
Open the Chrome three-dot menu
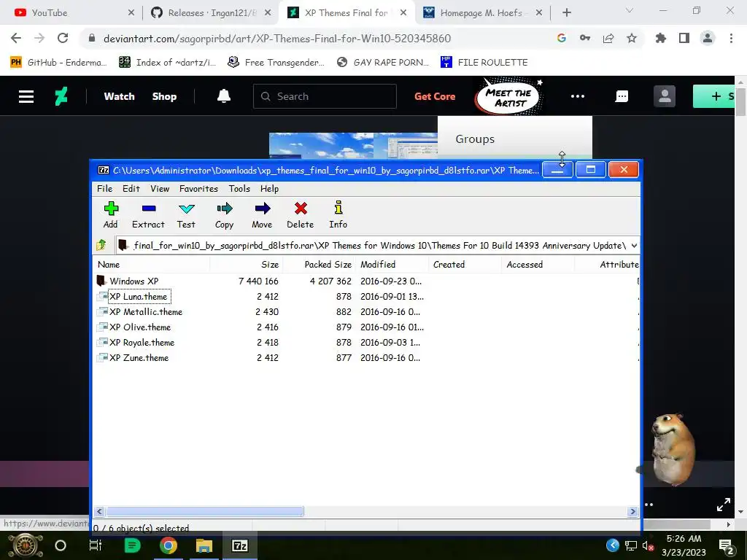731,38
